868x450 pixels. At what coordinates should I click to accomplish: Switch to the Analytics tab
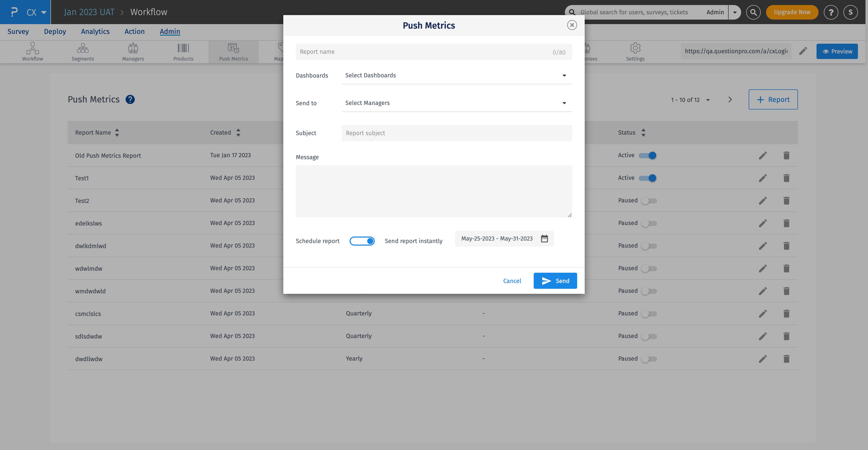[x=95, y=31]
